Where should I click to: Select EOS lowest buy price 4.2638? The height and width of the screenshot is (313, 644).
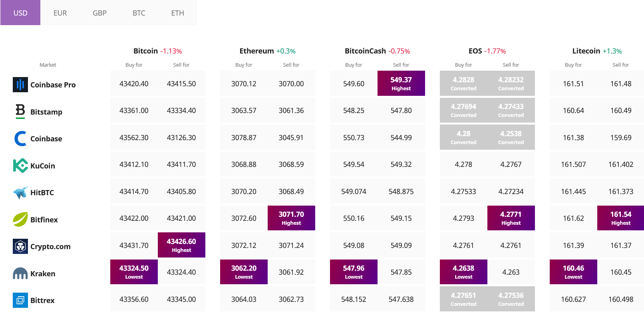tap(463, 272)
